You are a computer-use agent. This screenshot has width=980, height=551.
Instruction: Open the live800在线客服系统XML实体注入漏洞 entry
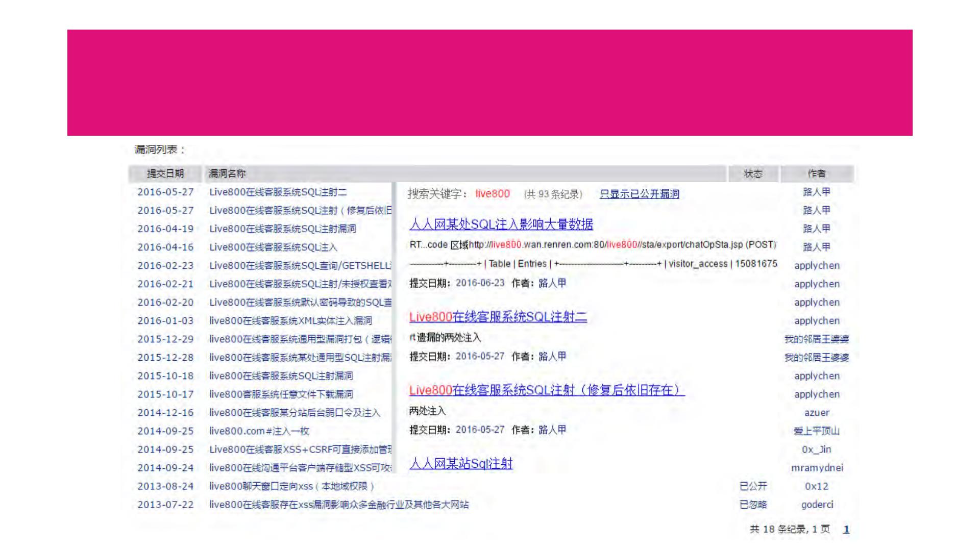coord(290,320)
